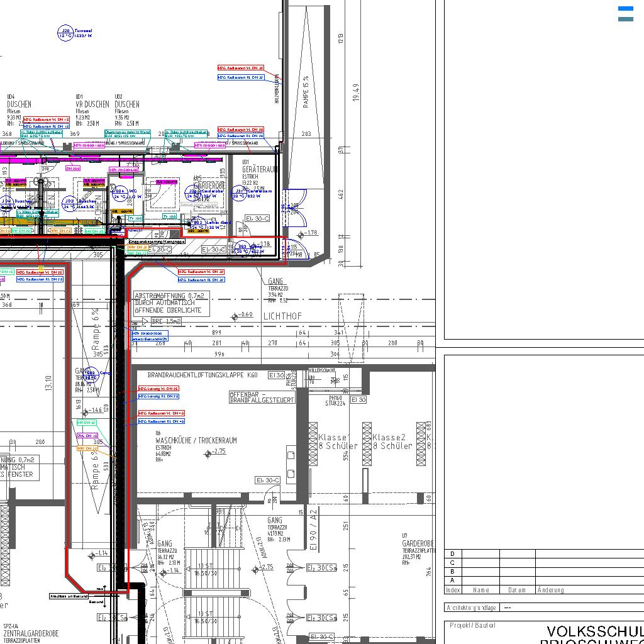Viewport: 644px width, 644px height.
Task: Select the 003 Gang room tag circle
Action: pos(242,248)
